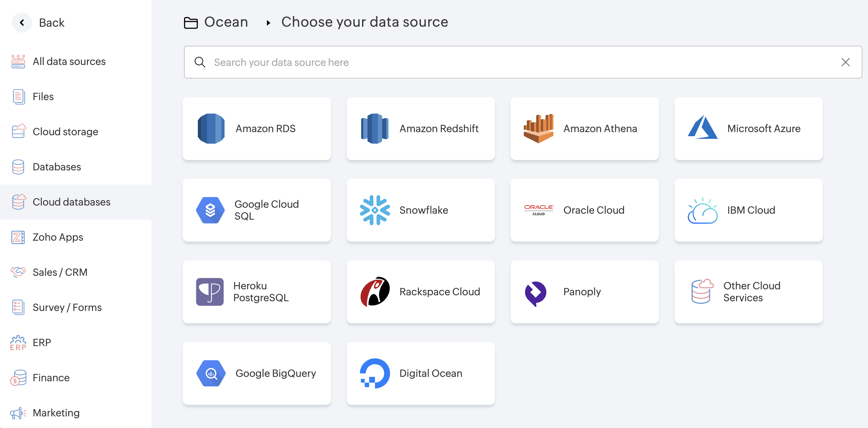This screenshot has width=868, height=428.
Task: Choose Amazon RDS as data source
Action: 257,129
